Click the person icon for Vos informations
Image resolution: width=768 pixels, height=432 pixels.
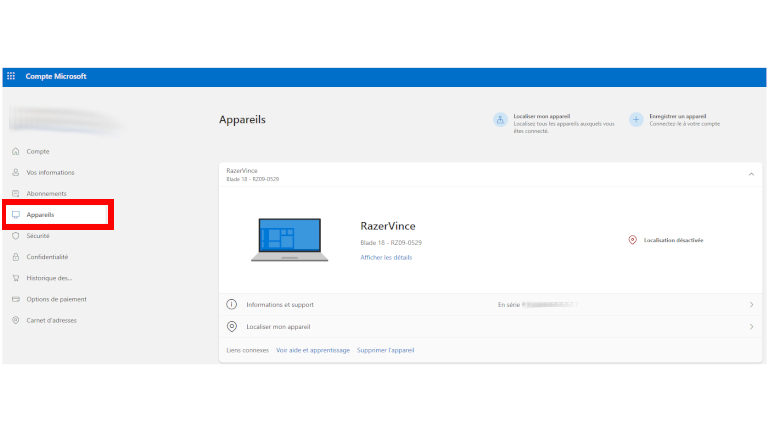(16, 172)
